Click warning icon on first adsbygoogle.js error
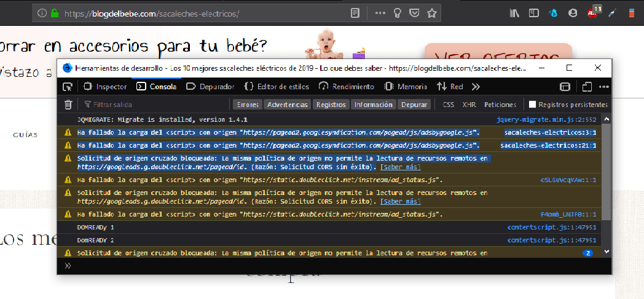 pos(68,132)
